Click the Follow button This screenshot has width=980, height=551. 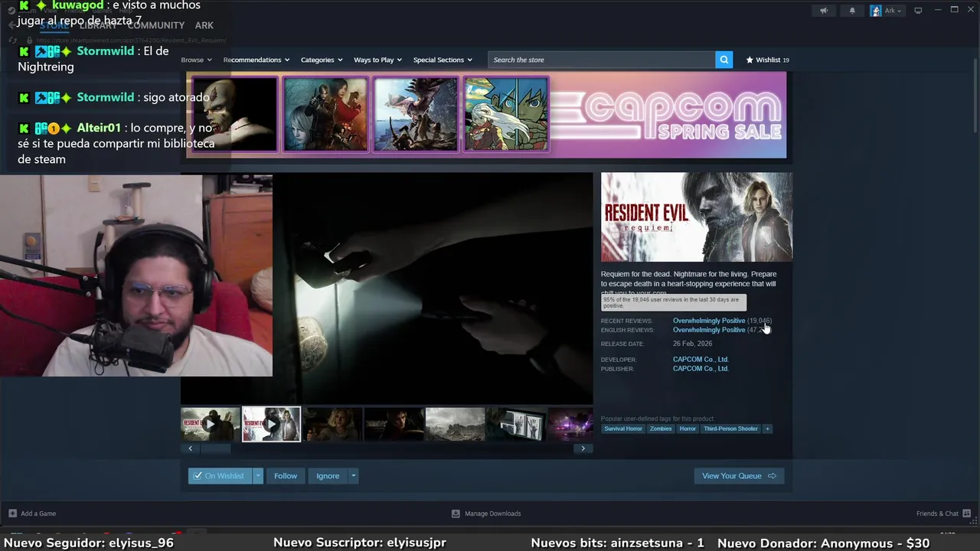click(x=286, y=476)
